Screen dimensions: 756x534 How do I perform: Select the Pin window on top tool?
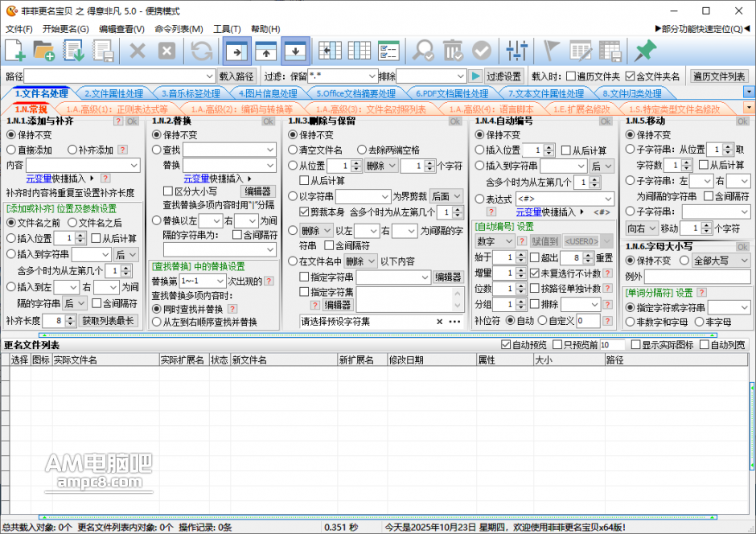(x=646, y=51)
